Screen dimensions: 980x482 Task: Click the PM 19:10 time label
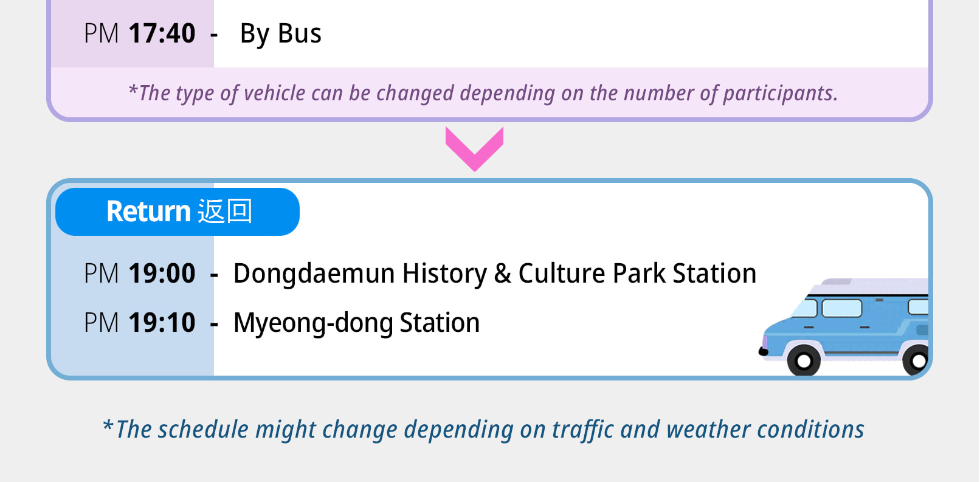click(140, 323)
